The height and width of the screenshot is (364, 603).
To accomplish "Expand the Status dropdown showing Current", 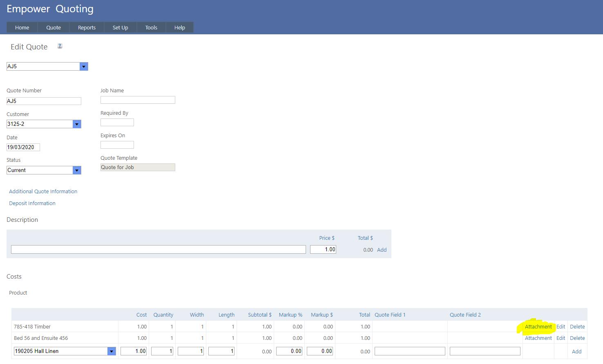I will pos(77,170).
